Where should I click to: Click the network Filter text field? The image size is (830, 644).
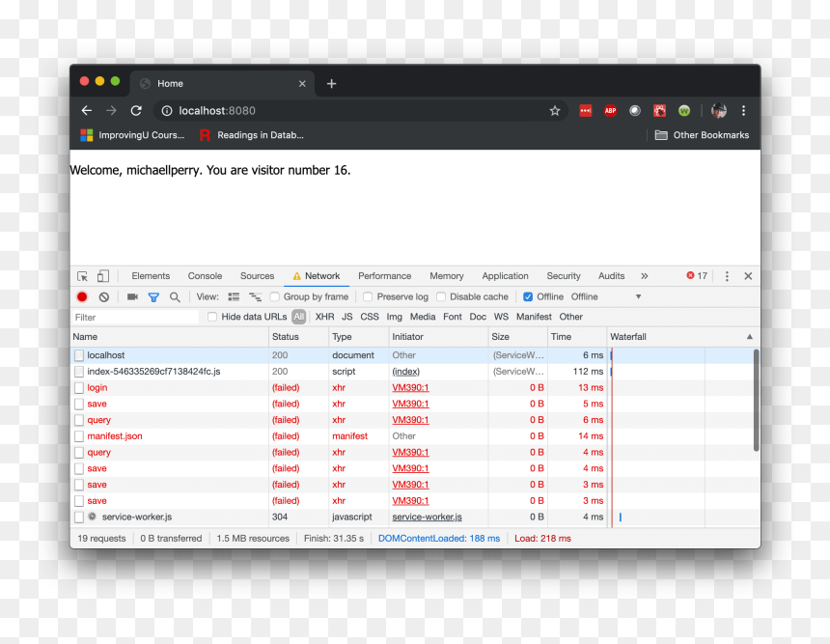pyautogui.click(x=135, y=318)
